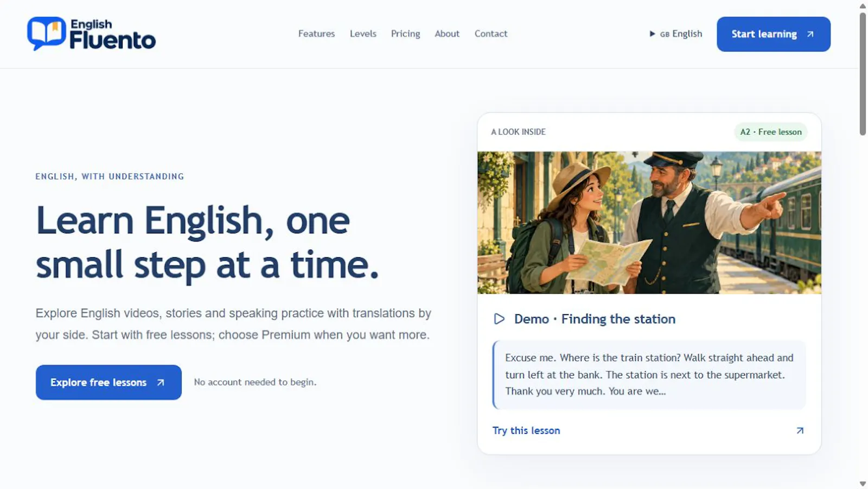Click the 'A LOOK INSIDE' label

(518, 132)
